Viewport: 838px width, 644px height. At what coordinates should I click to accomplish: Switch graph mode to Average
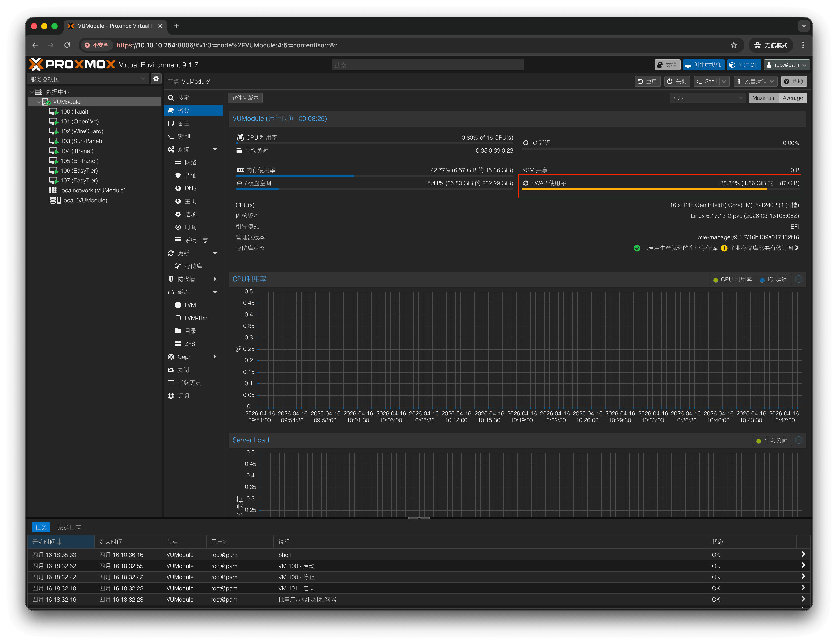792,98
